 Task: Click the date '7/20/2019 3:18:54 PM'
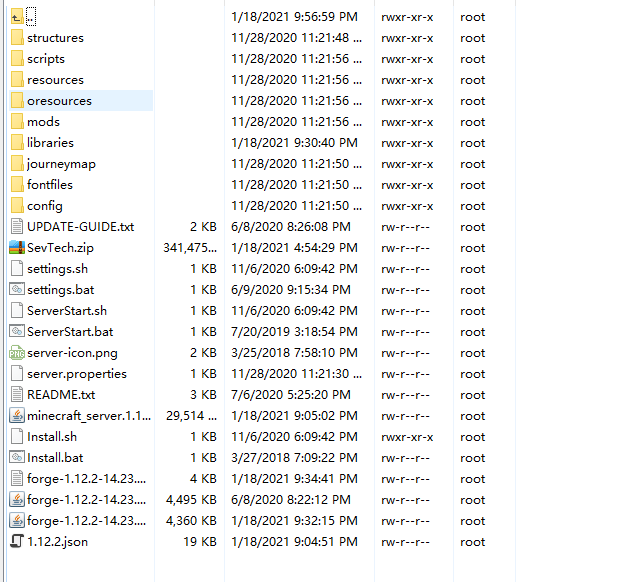click(x=294, y=332)
